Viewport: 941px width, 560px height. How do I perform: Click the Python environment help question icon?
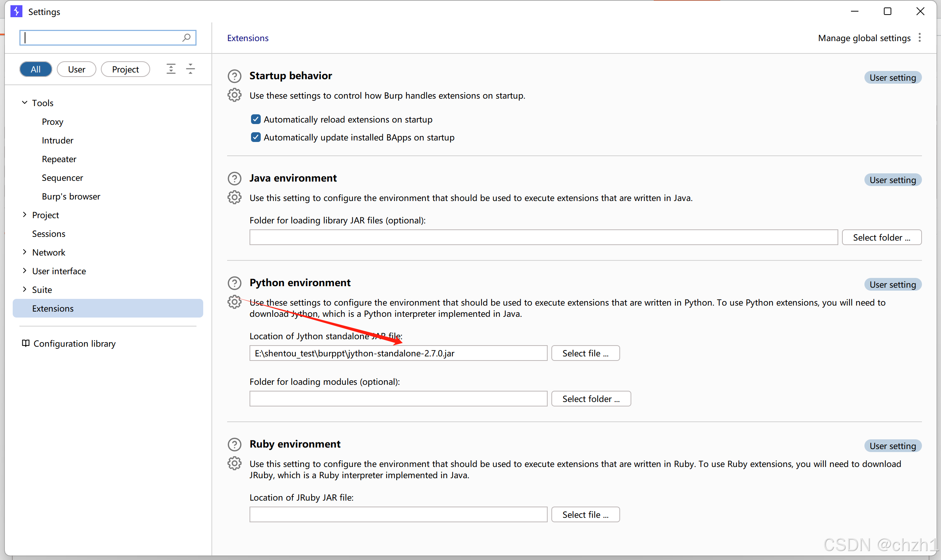tap(234, 283)
